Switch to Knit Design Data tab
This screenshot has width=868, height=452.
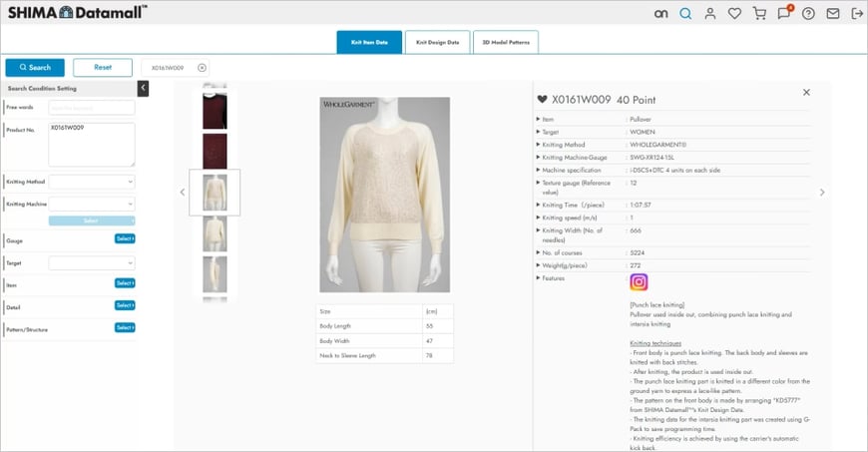(x=437, y=42)
